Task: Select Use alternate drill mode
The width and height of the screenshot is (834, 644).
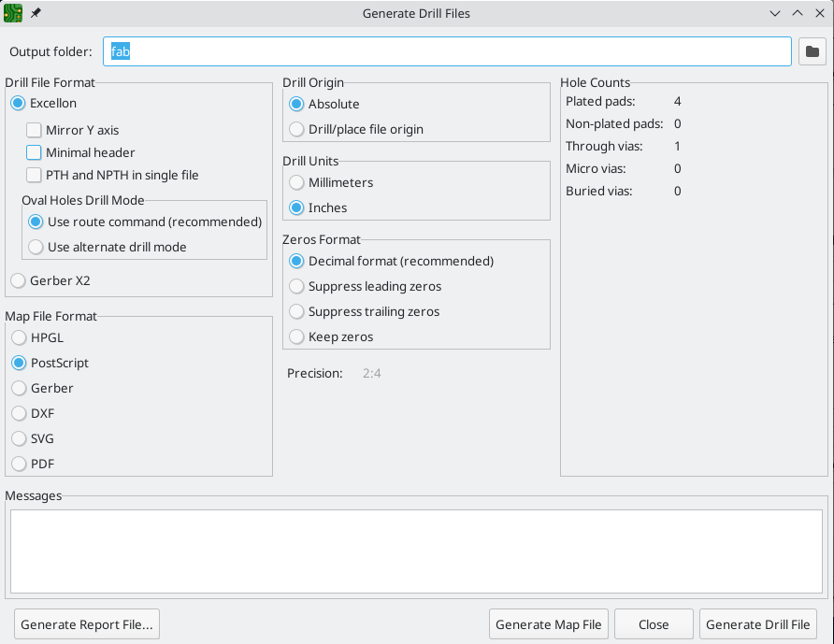Action: pos(35,247)
